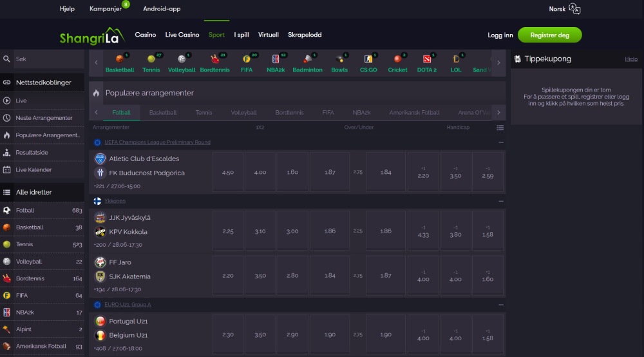The height and width of the screenshot is (357, 644).
Task: Collapse the Ykkonen league section
Action: pyautogui.click(x=500, y=201)
